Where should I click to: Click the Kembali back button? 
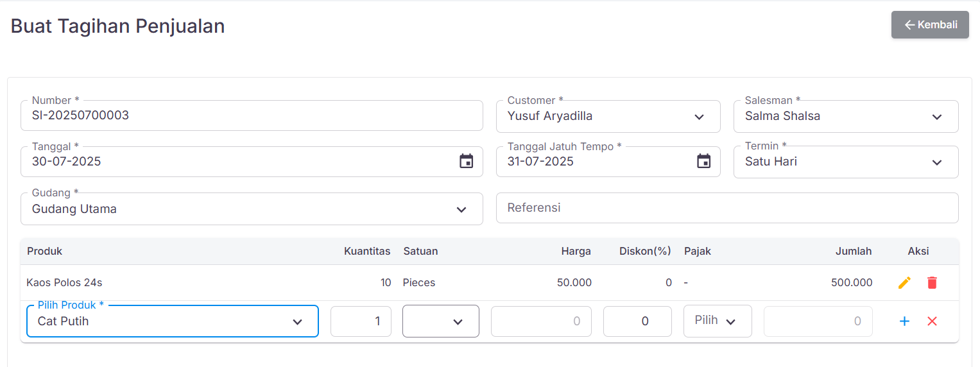(930, 25)
